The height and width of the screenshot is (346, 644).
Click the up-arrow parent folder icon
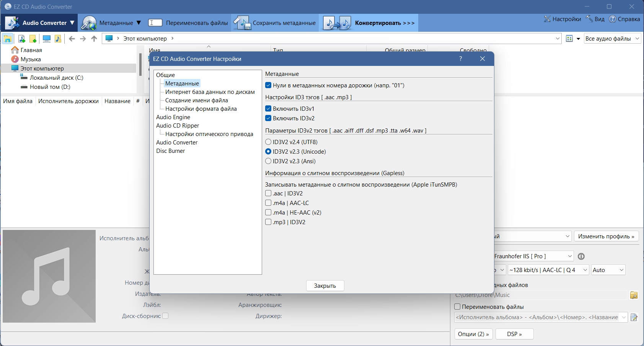(x=94, y=38)
